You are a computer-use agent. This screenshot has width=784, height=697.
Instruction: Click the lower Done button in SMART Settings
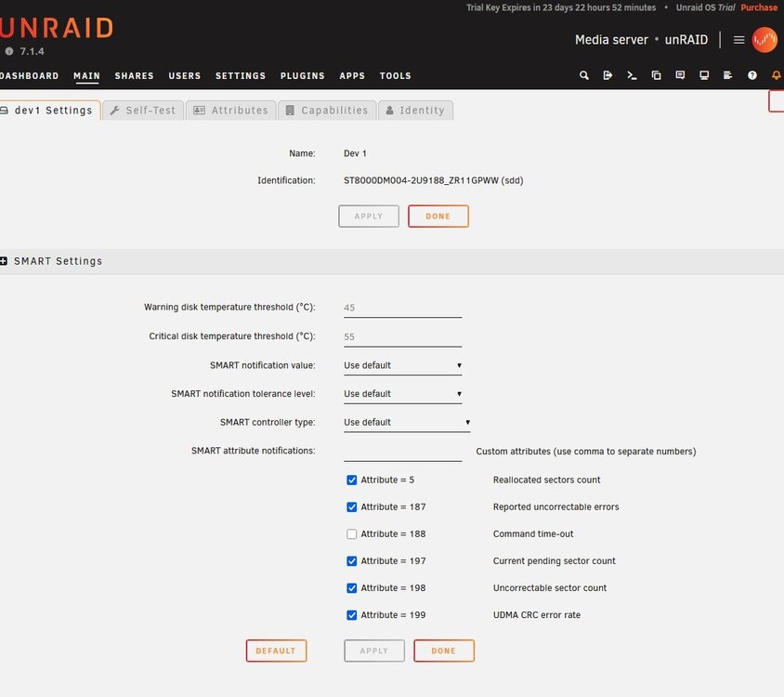443,651
